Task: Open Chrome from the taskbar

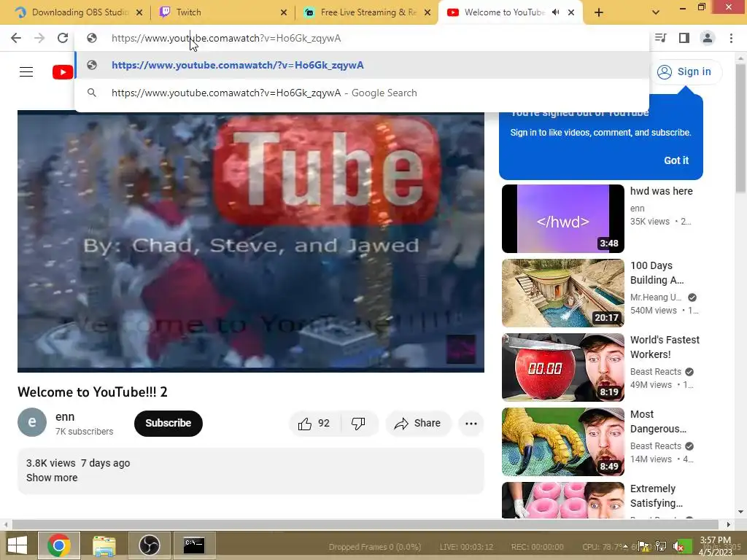Action: (59, 545)
